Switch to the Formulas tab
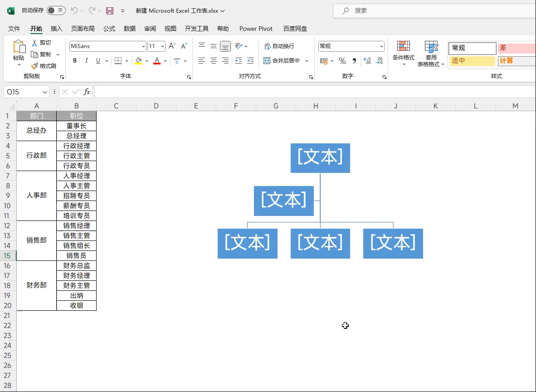Viewport: 536px width, 392px height. click(109, 29)
